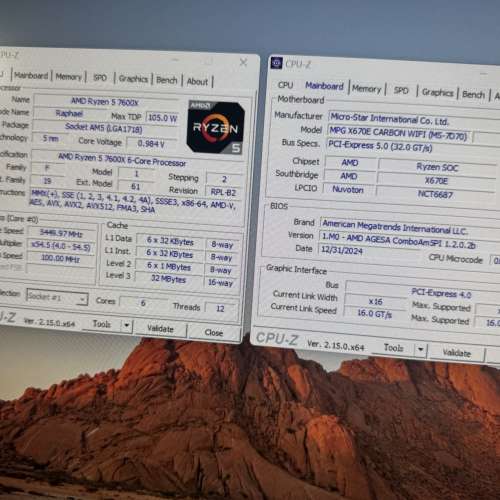Click LPCIO model 'NCT6687'
500x500 pixels.
435,194
